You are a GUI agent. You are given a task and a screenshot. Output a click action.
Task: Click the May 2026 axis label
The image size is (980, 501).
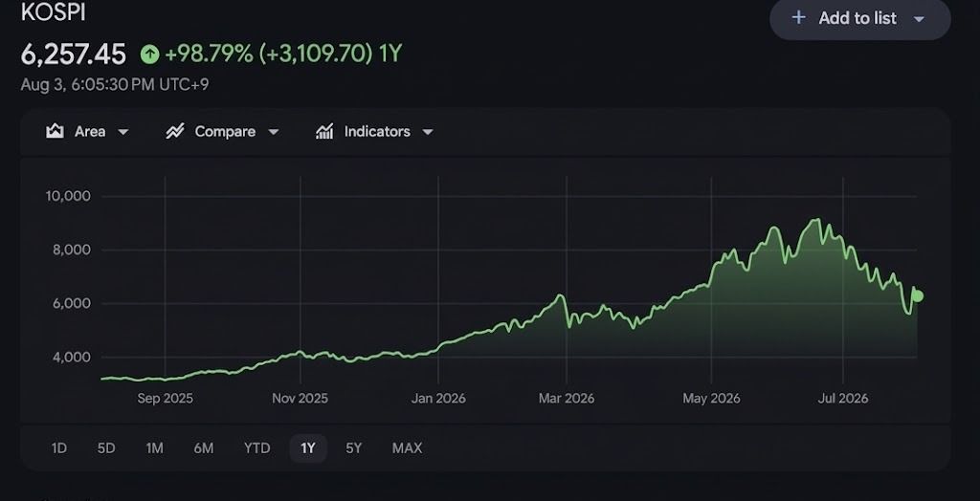[711, 399]
